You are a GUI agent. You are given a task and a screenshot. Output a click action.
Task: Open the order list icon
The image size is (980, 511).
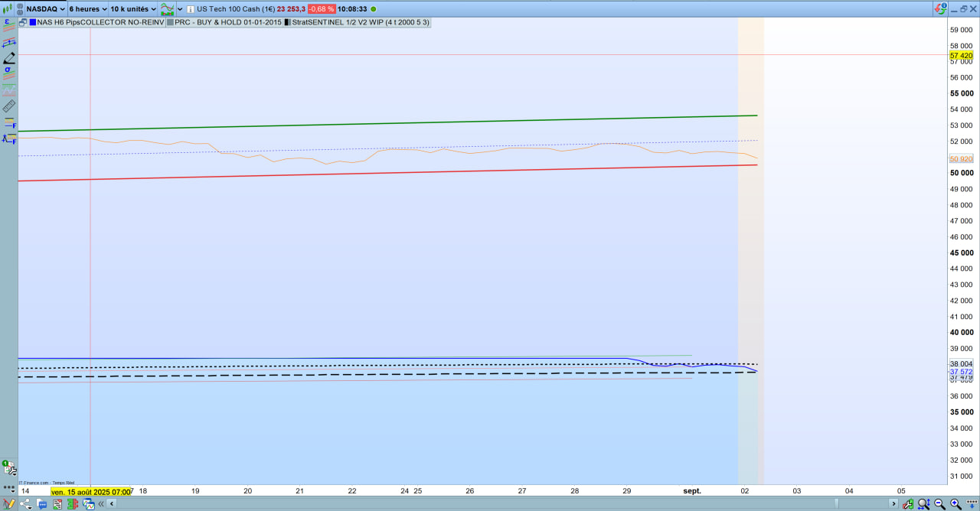click(57, 504)
